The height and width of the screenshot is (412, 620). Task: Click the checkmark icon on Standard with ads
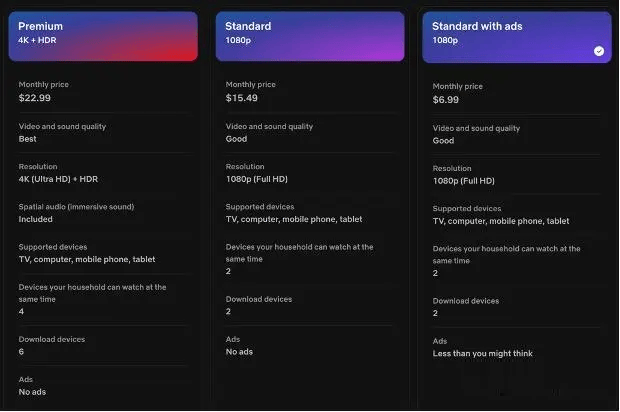pyautogui.click(x=598, y=50)
